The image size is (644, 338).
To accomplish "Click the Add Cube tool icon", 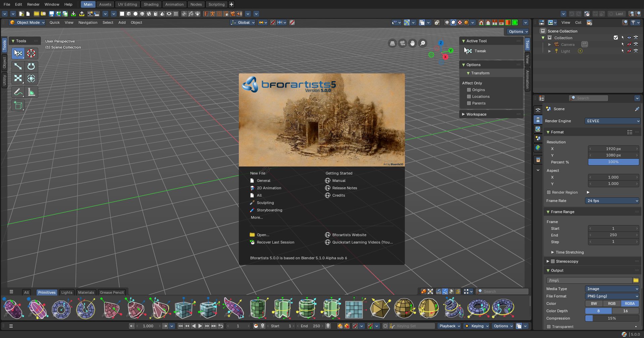I will 18,106.
